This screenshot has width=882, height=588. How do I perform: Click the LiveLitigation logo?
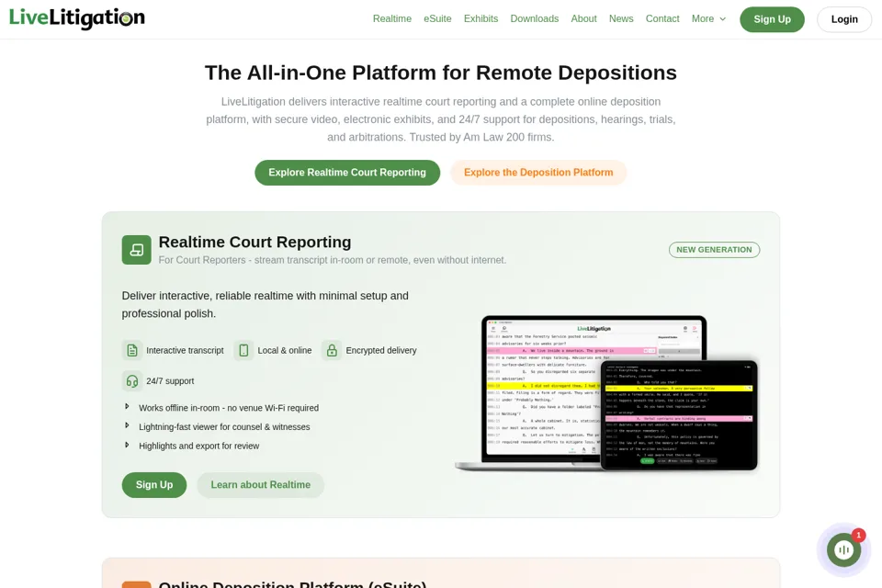click(77, 18)
